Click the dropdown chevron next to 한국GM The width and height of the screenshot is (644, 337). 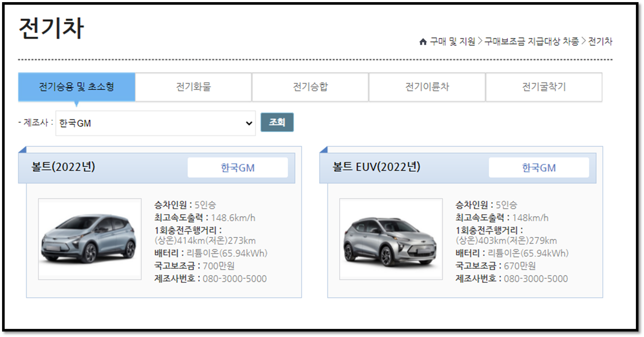[x=248, y=123]
